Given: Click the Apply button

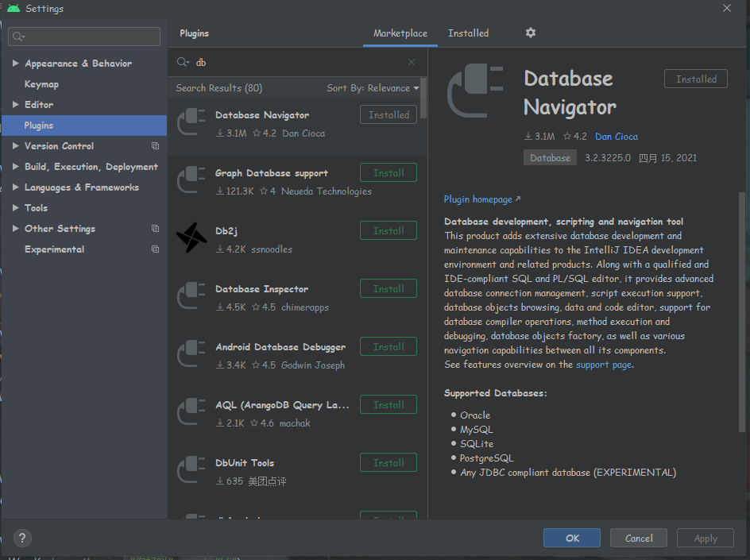Looking at the screenshot, I should point(706,538).
